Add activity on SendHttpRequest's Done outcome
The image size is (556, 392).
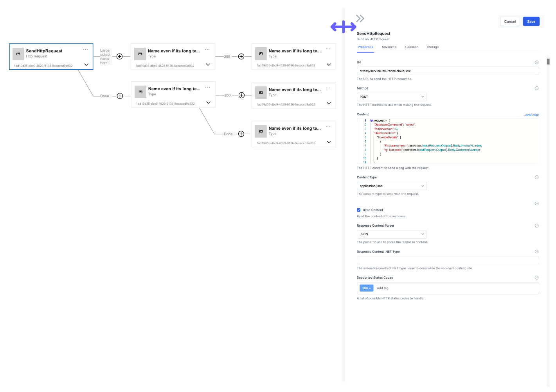[120, 96]
